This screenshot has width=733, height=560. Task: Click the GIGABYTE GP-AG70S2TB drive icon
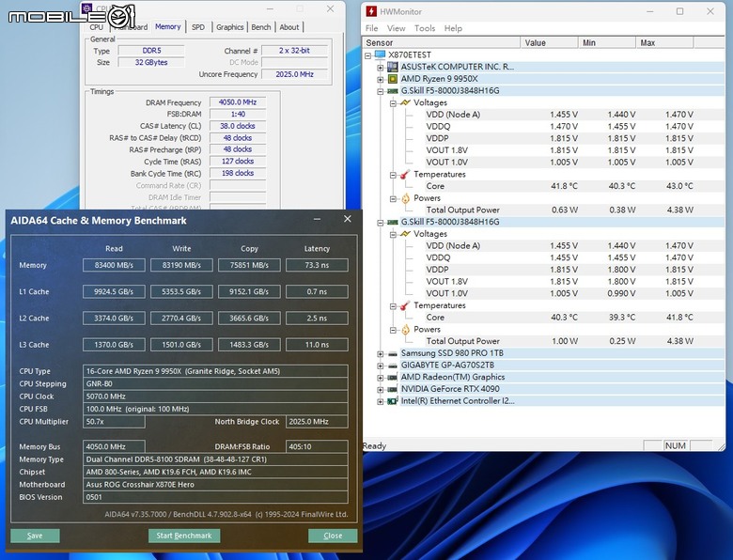point(393,366)
